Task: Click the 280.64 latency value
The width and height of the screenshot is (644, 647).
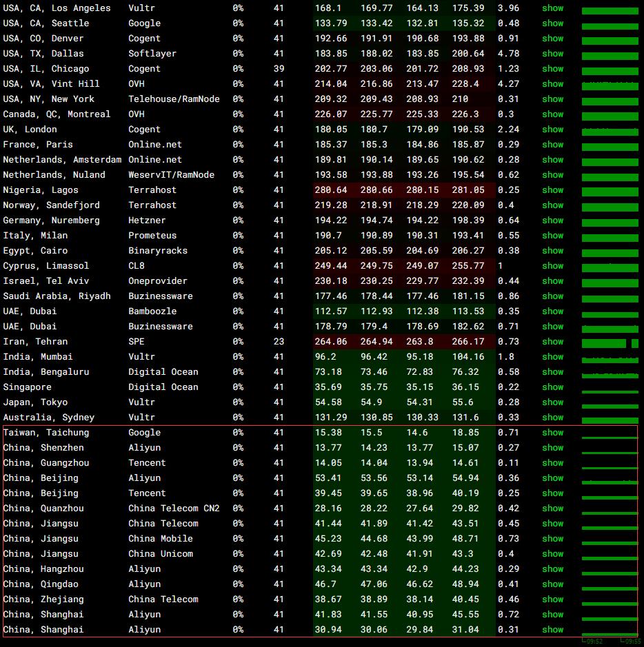Action: click(331, 189)
